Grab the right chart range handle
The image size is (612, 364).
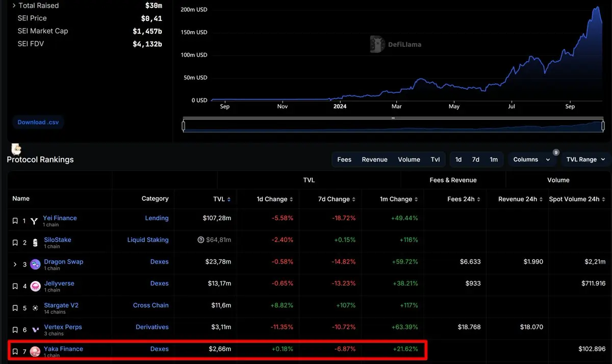pyautogui.click(x=603, y=125)
